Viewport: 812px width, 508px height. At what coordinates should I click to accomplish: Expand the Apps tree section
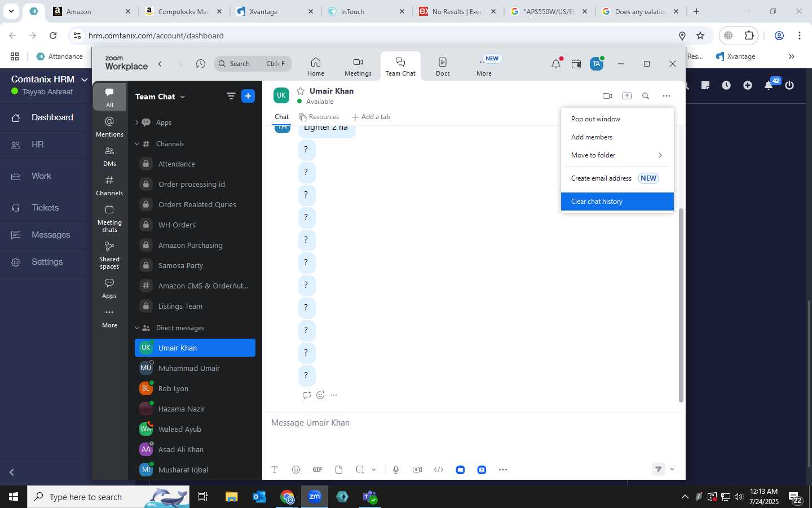137,122
